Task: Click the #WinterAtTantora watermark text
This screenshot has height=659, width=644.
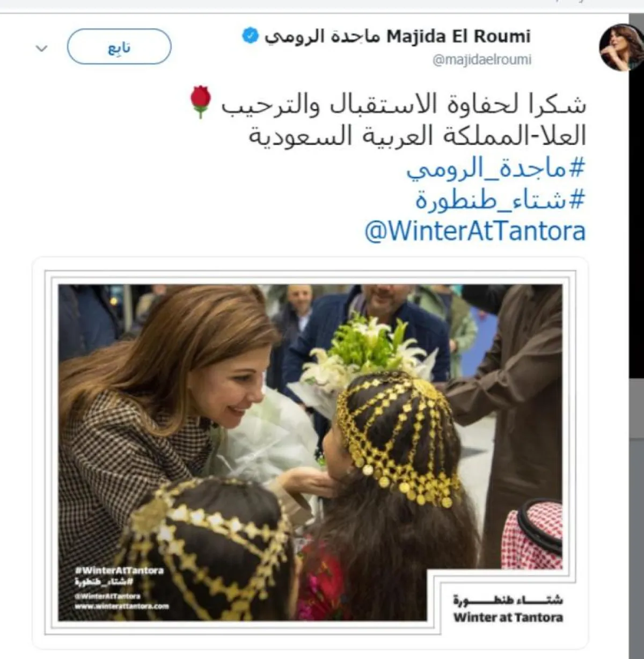Action: coord(119,570)
